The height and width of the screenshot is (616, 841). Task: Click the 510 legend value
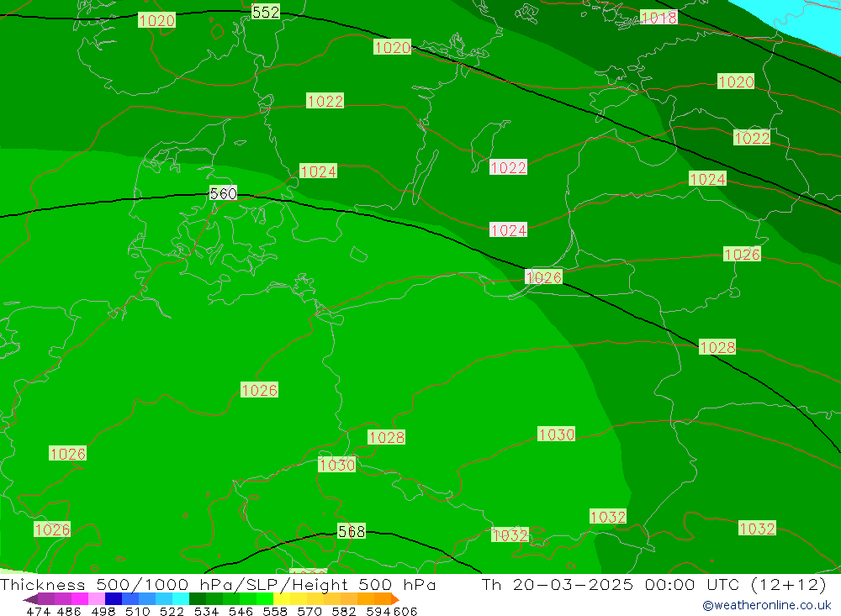[138, 611]
